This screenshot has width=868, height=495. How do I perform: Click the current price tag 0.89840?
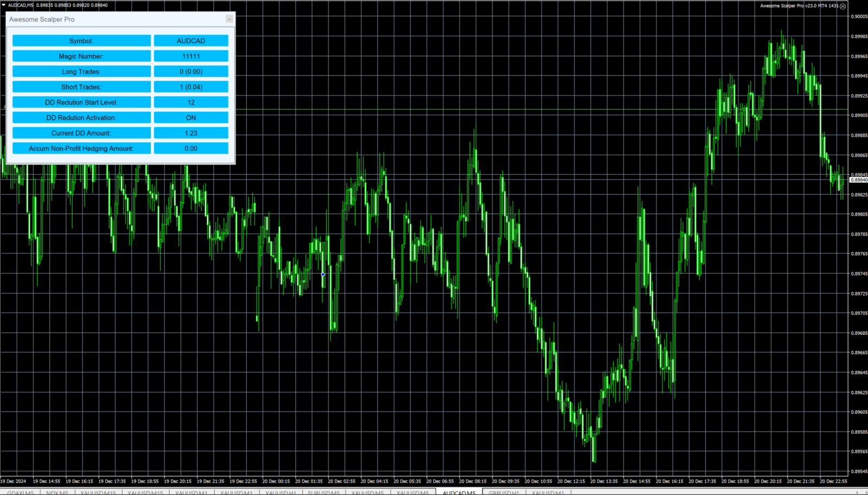[859, 180]
